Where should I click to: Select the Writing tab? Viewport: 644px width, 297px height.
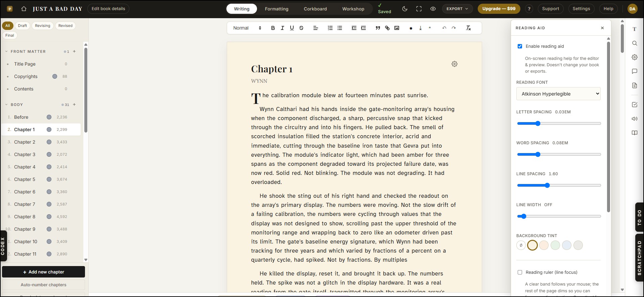242,9
